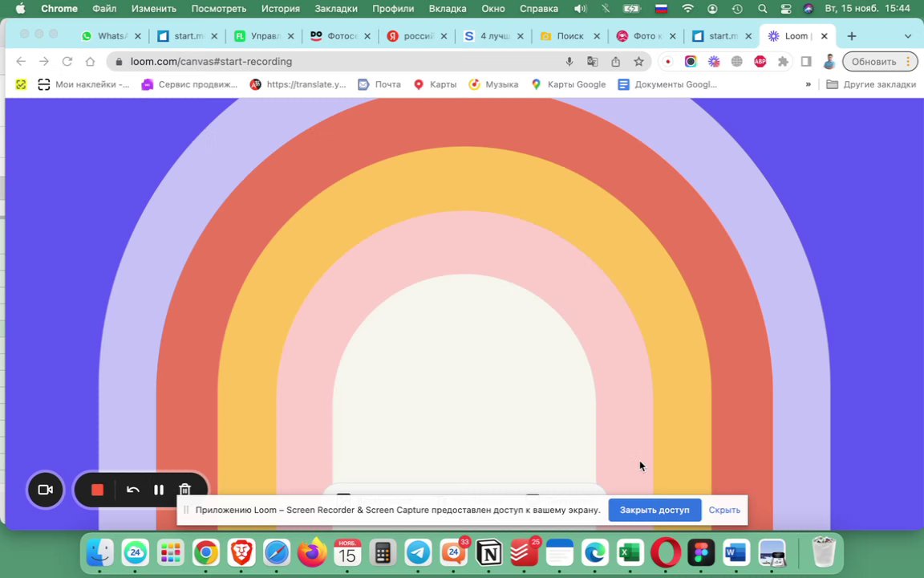Open the Extensions puzzle icon

[x=783, y=61]
